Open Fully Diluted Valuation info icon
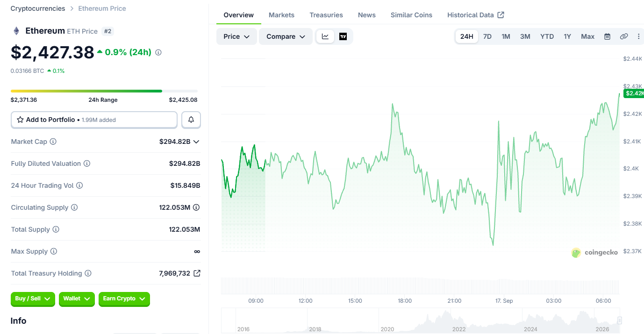The width and height of the screenshot is (644, 334). click(x=87, y=163)
